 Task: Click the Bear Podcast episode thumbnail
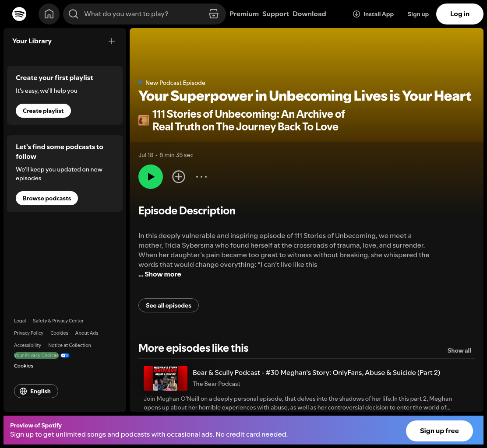166,378
